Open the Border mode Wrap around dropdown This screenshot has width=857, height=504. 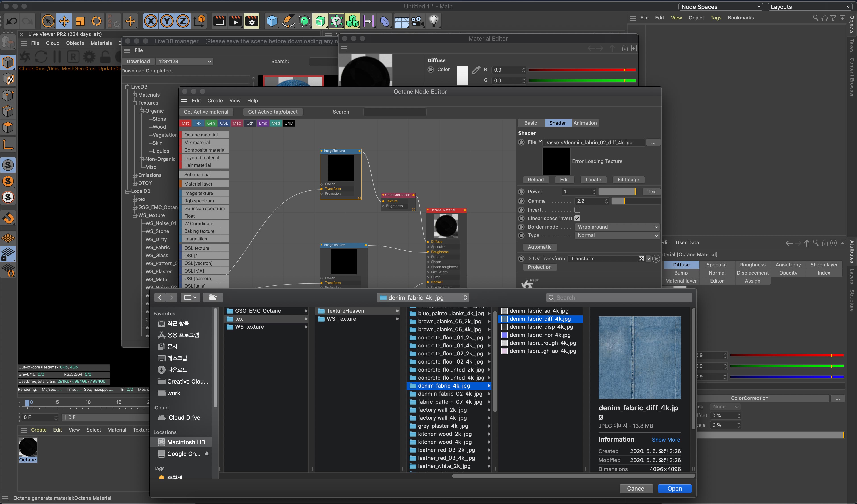617,227
